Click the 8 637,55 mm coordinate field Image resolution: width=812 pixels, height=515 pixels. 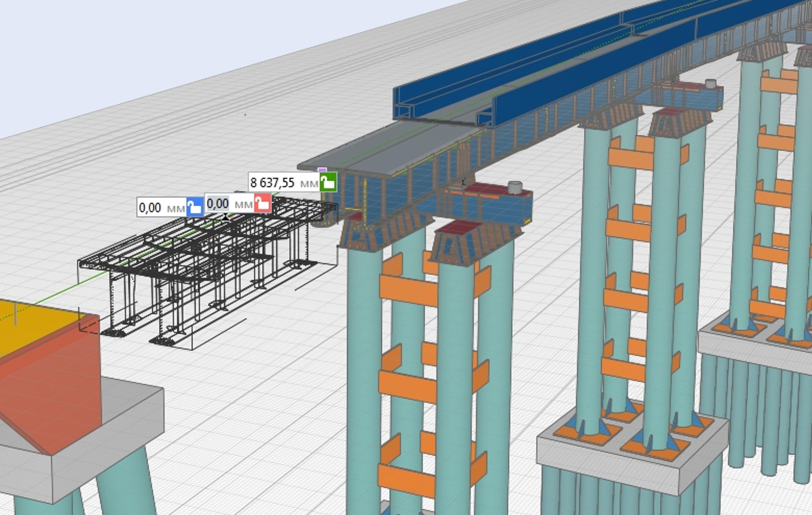point(284,182)
